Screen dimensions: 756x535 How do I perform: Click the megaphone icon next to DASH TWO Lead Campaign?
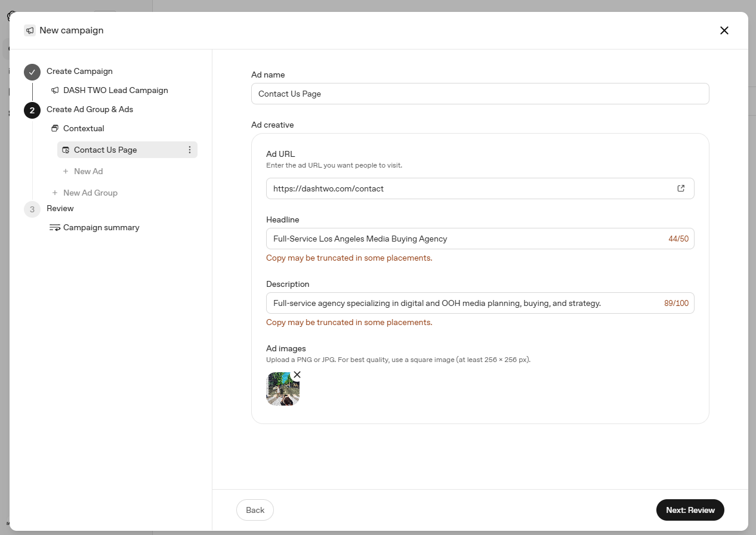pos(55,91)
